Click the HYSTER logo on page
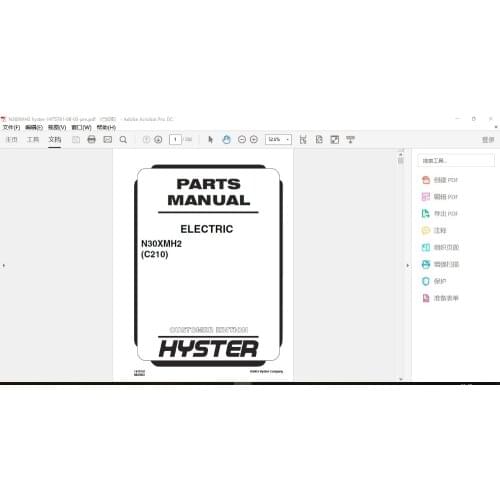This screenshot has height=500, width=500. pyautogui.click(x=209, y=349)
